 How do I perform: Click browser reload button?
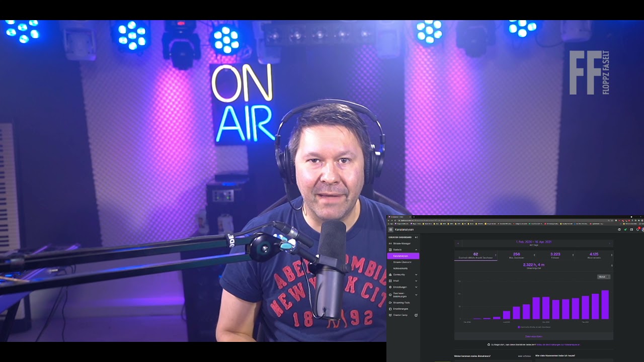pos(395,220)
